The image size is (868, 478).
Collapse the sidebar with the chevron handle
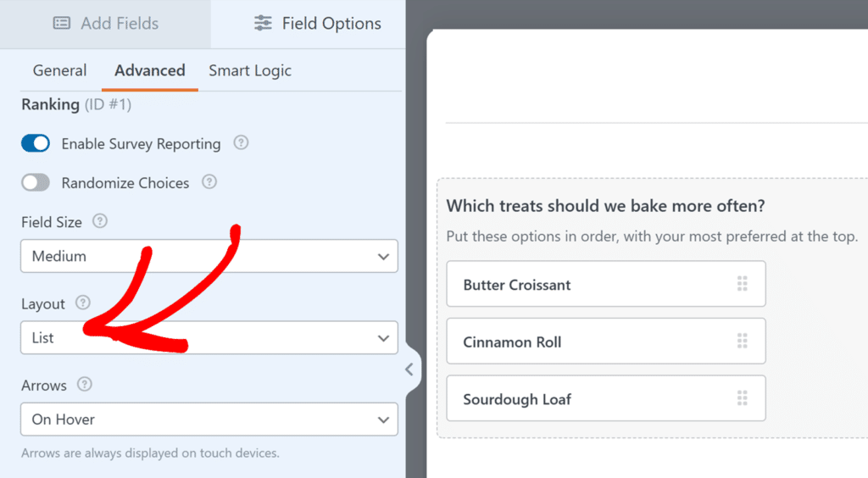point(409,370)
